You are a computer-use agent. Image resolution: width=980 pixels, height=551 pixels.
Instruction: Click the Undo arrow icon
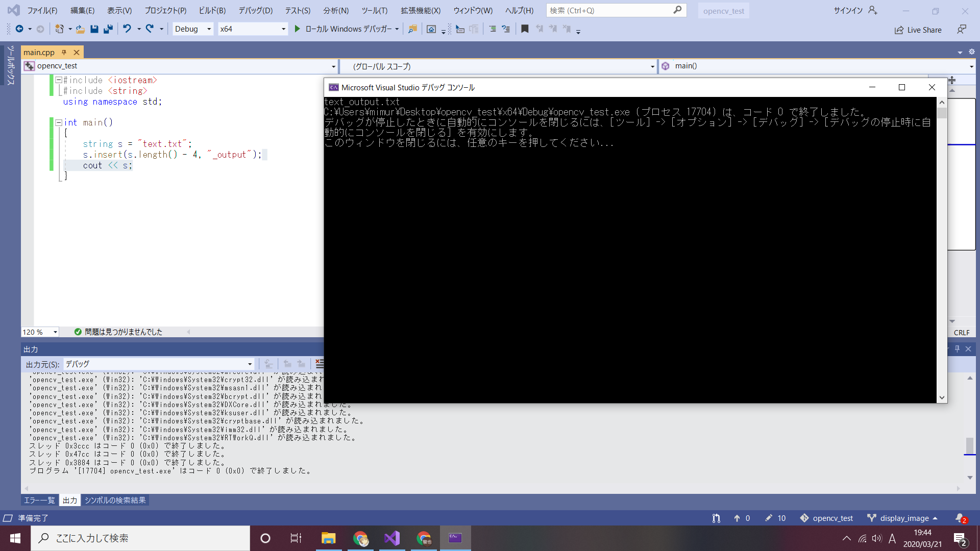coord(127,29)
